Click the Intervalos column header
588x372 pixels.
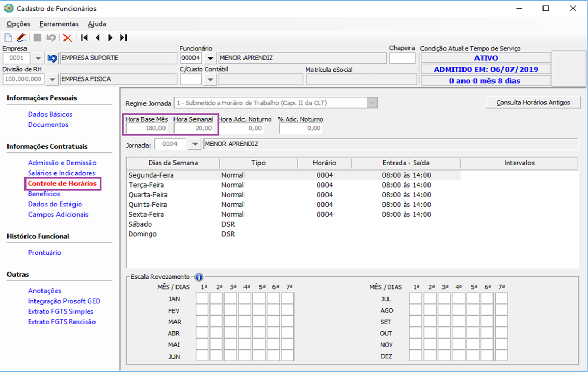pos(519,163)
